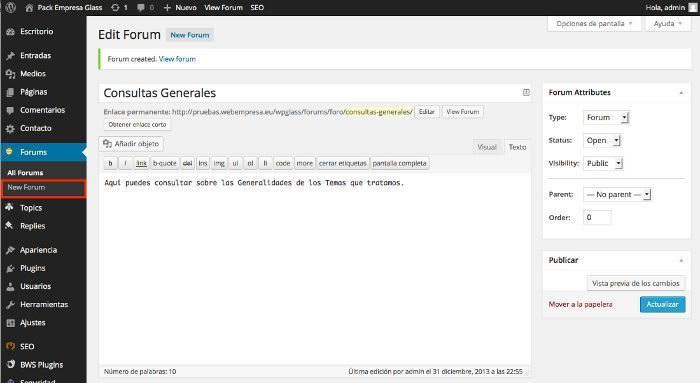700x383 pixels.
Task: Click the WordPress logo icon
Action: coord(11,7)
